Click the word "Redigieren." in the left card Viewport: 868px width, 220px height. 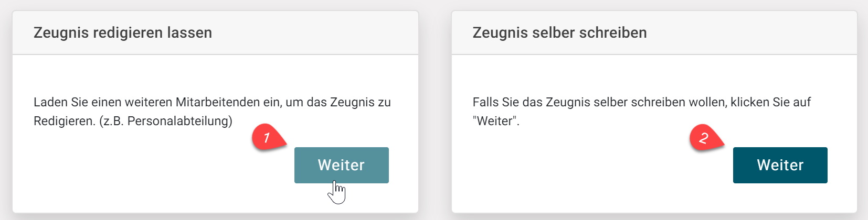coord(65,121)
